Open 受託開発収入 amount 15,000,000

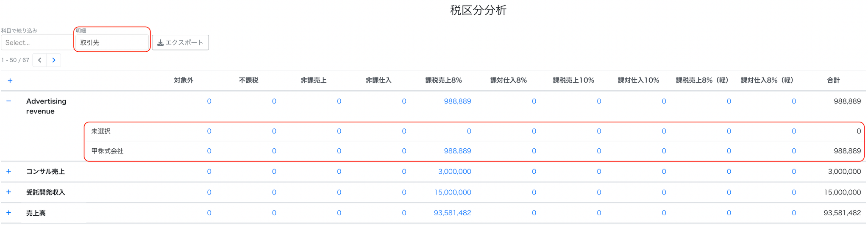452,192
